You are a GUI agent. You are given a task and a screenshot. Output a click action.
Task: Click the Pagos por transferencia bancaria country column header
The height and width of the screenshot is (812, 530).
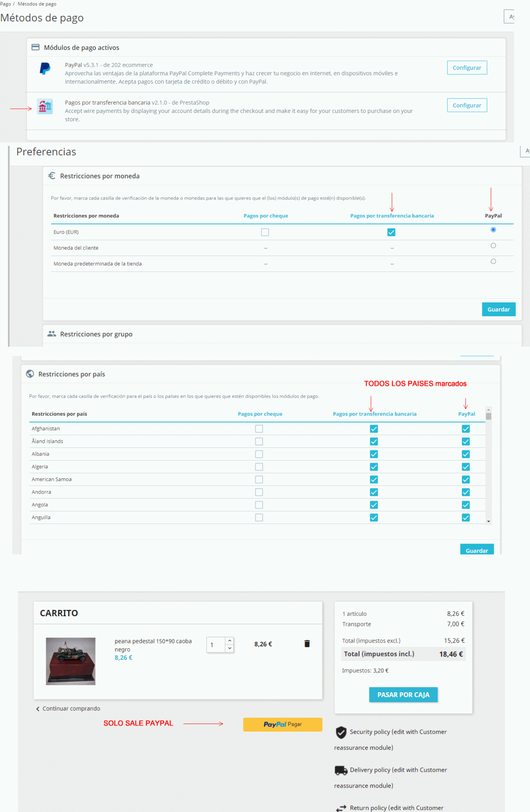click(x=374, y=414)
